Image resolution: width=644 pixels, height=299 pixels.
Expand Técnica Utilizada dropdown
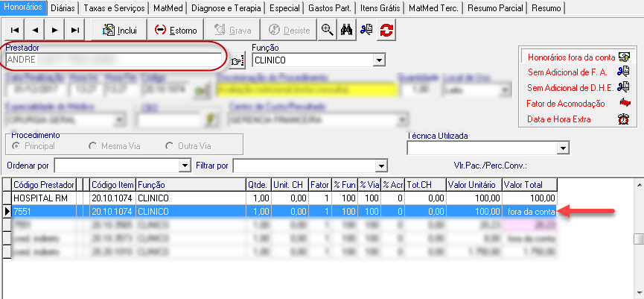(x=563, y=148)
